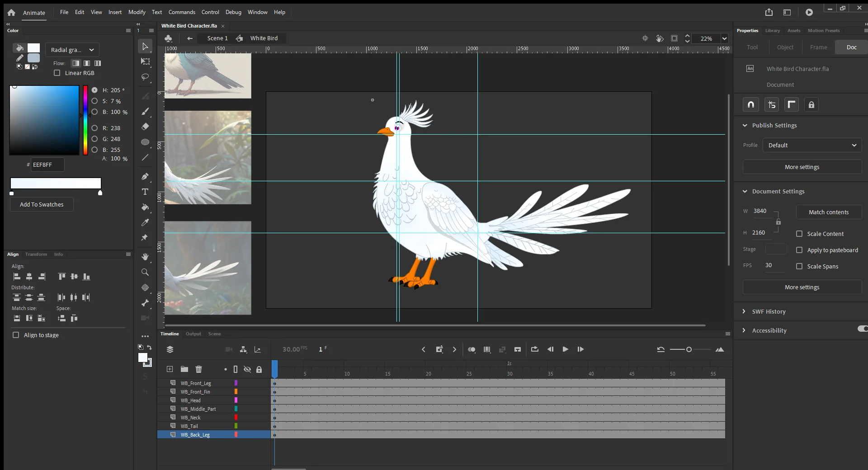Select the Eraser tool
This screenshot has height=470, width=868.
[x=145, y=127]
